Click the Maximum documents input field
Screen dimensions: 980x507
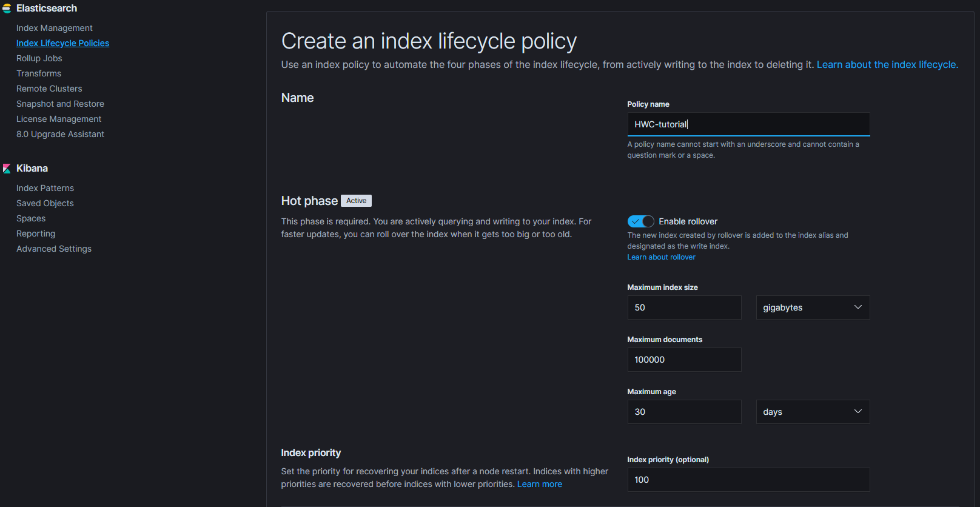click(683, 360)
